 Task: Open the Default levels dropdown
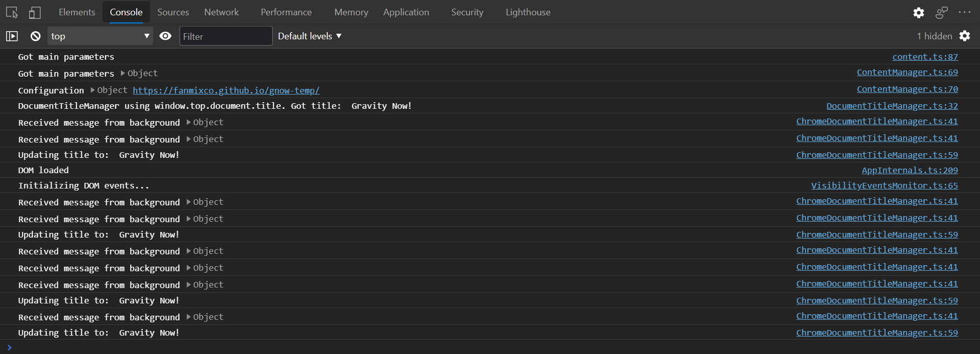310,36
